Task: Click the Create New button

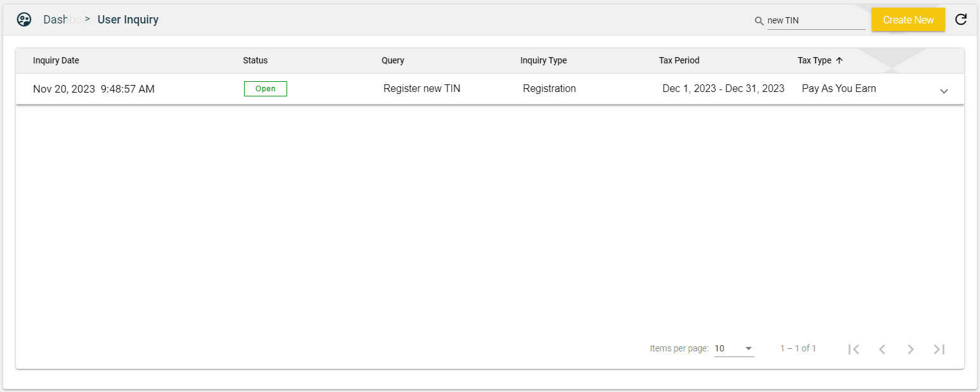Action: [x=908, y=20]
